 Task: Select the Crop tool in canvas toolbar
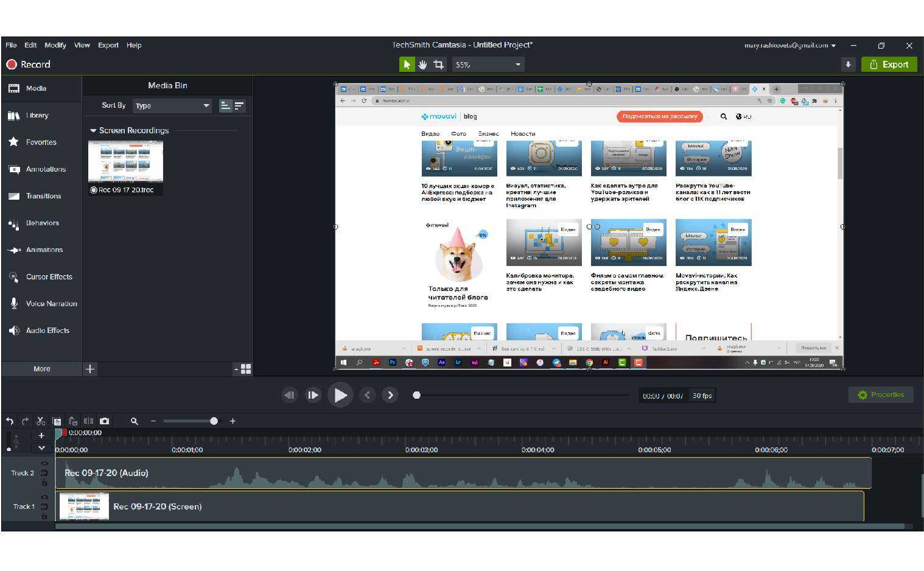(438, 65)
